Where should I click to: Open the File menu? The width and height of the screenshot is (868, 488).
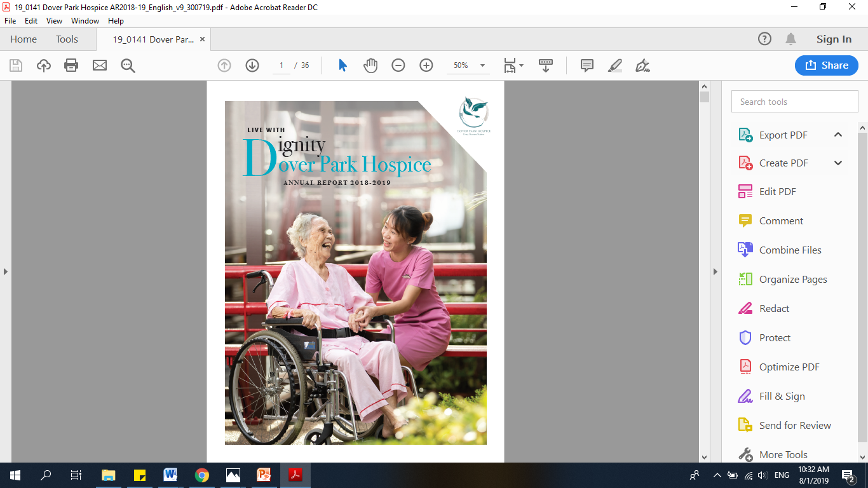(10, 21)
